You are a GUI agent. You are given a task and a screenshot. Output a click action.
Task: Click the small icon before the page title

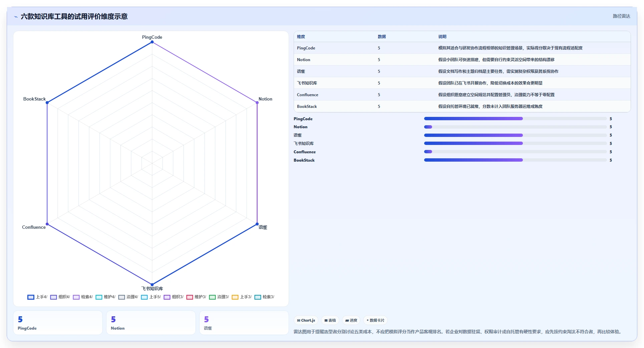point(16,17)
